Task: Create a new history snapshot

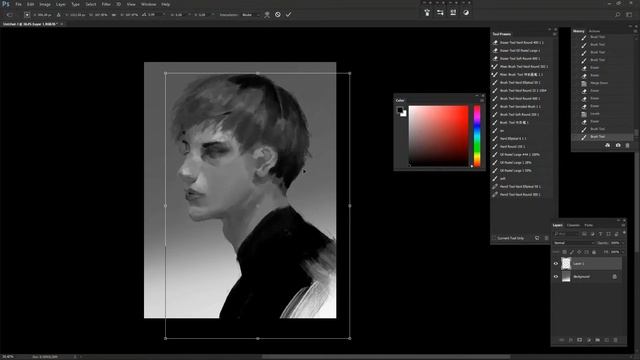Action: pyautogui.click(x=618, y=145)
